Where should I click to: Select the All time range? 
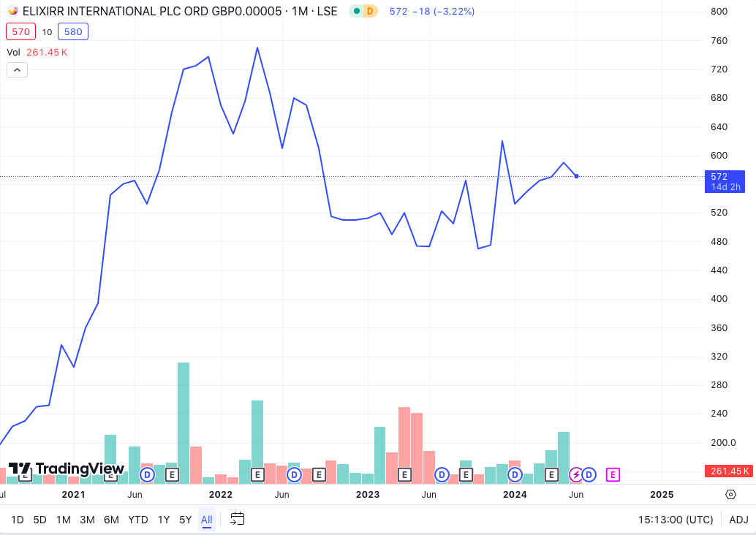(x=207, y=520)
